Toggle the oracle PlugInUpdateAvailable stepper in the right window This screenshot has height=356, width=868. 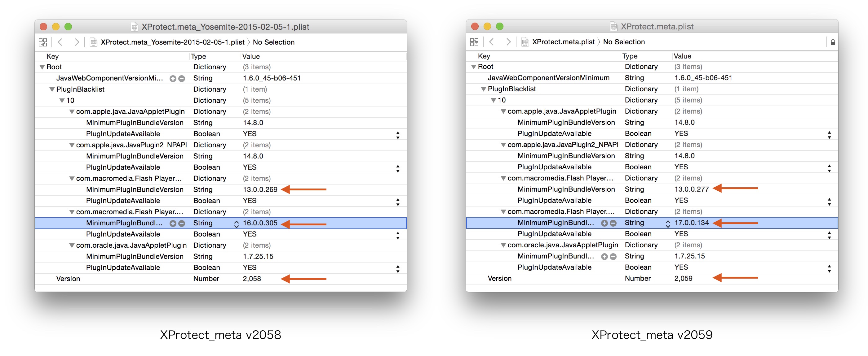(829, 268)
